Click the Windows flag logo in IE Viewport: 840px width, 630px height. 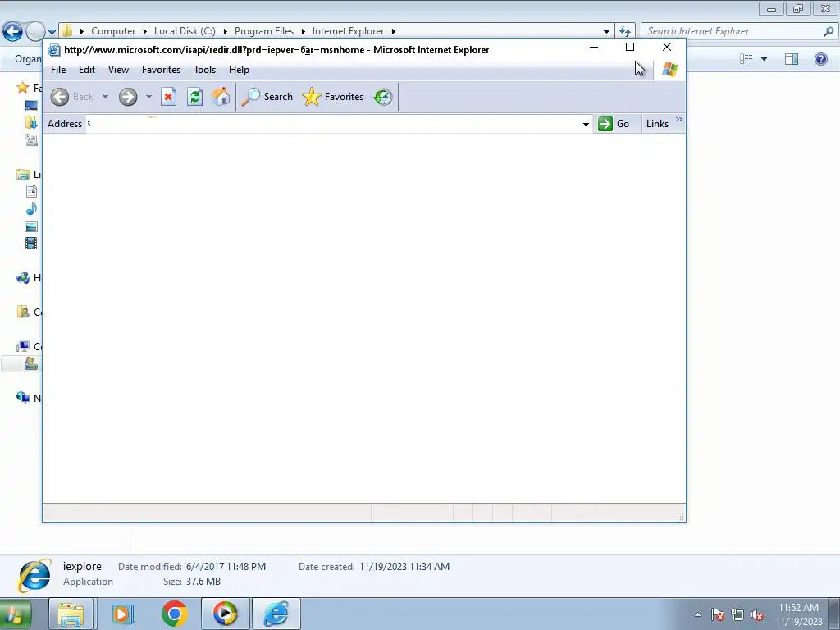tap(669, 69)
